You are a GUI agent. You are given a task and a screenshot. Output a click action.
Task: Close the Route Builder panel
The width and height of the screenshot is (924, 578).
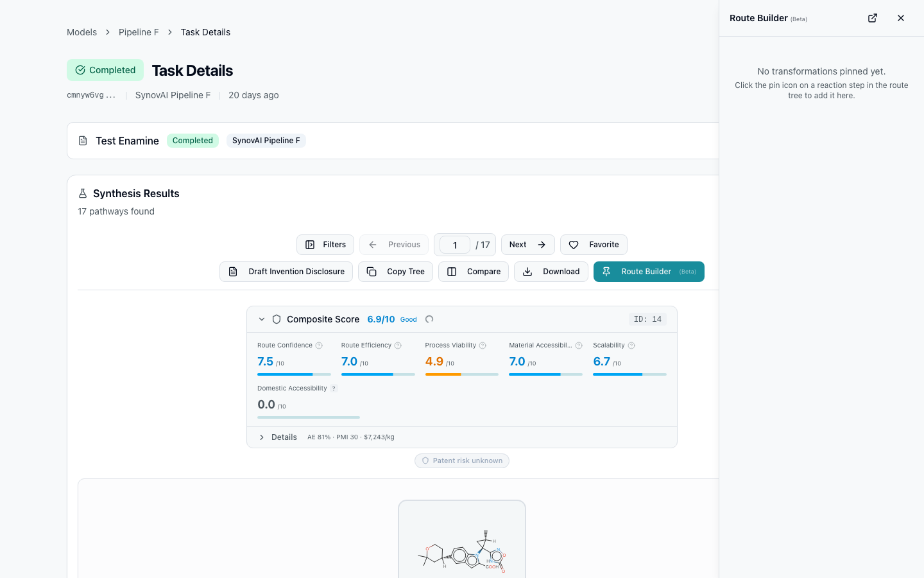901,18
